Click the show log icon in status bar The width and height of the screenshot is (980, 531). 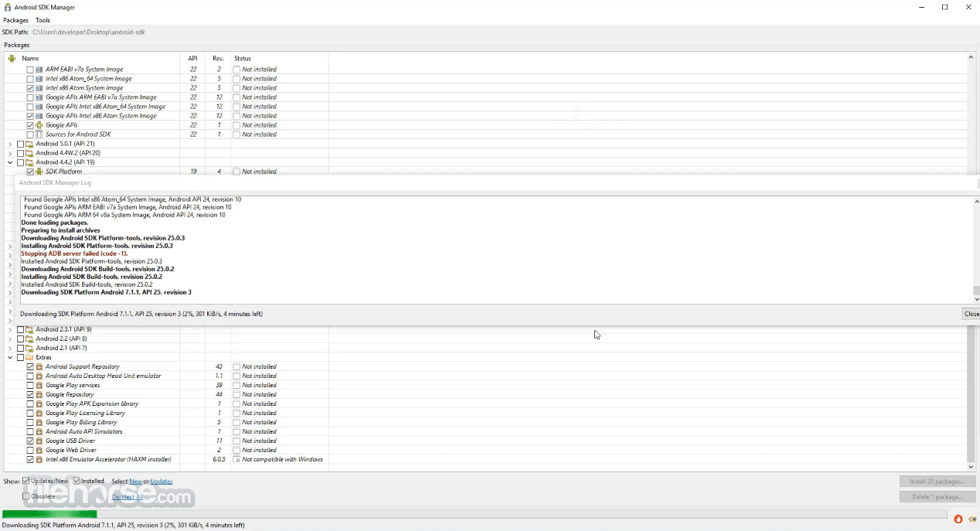click(x=972, y=519)
